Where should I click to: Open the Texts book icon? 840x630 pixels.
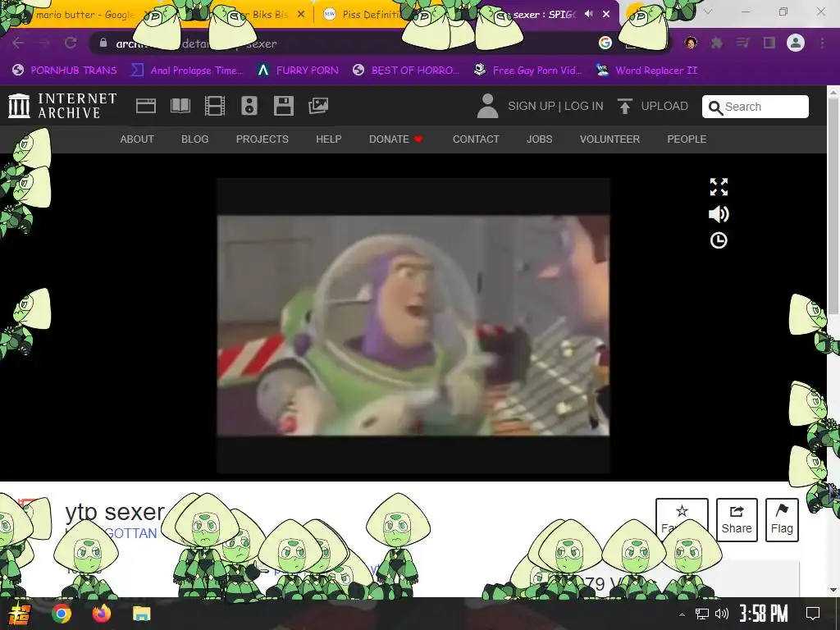point(180,106)
